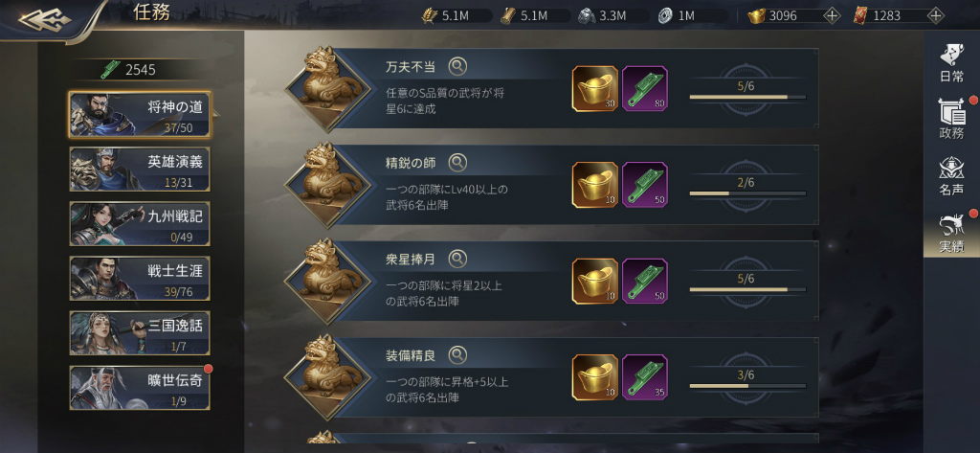980x453 pixels.
Task: Click magnifier beside 装備精良 title
Action: click(457, 354)
